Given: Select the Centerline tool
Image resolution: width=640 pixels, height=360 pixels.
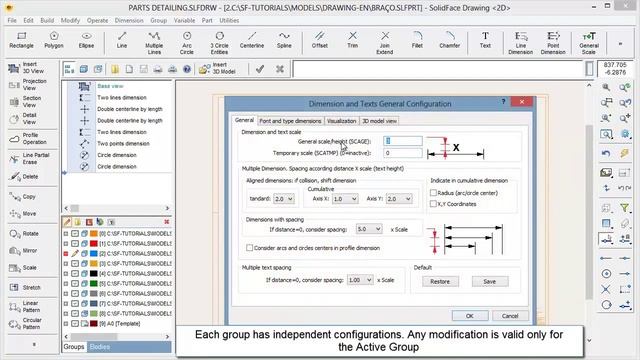Looking at the screenshot, I should [252, 40].
